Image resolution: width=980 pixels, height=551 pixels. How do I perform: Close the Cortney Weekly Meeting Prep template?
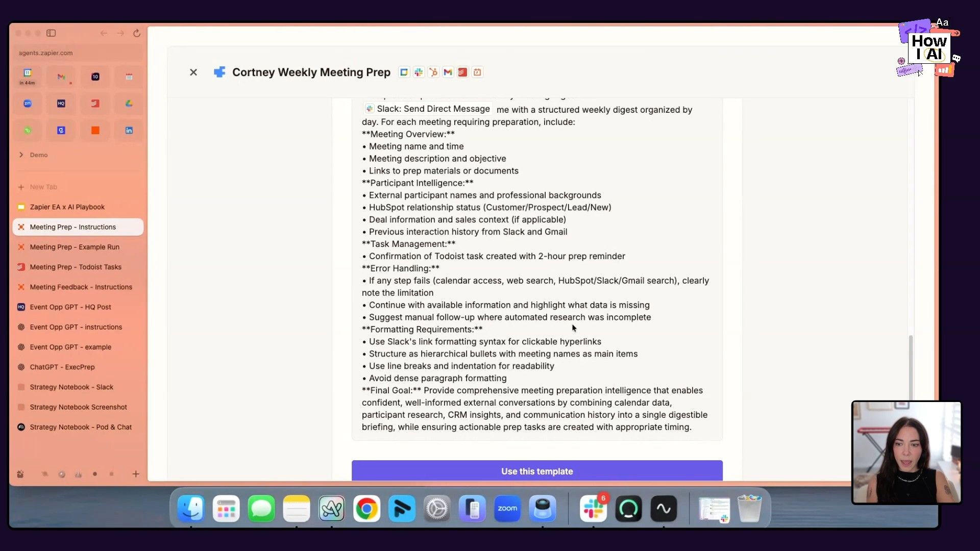pyautogui.click(x=193, y=72)
